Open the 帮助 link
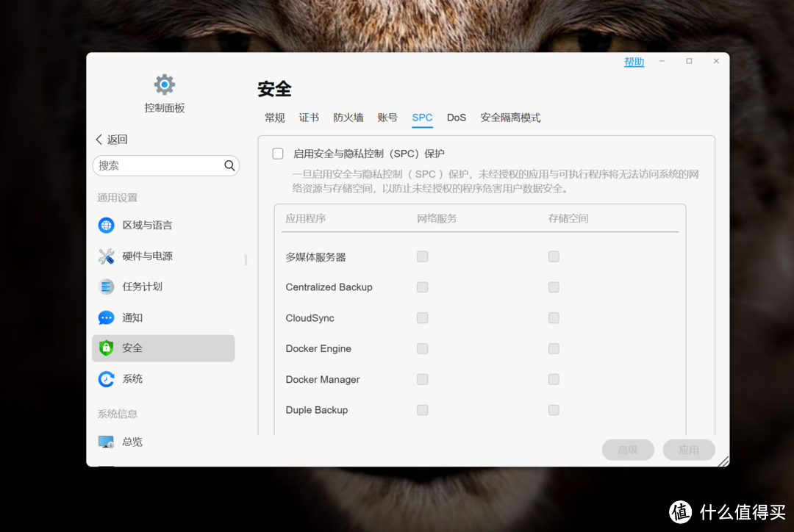 click(x=634, y=62)
